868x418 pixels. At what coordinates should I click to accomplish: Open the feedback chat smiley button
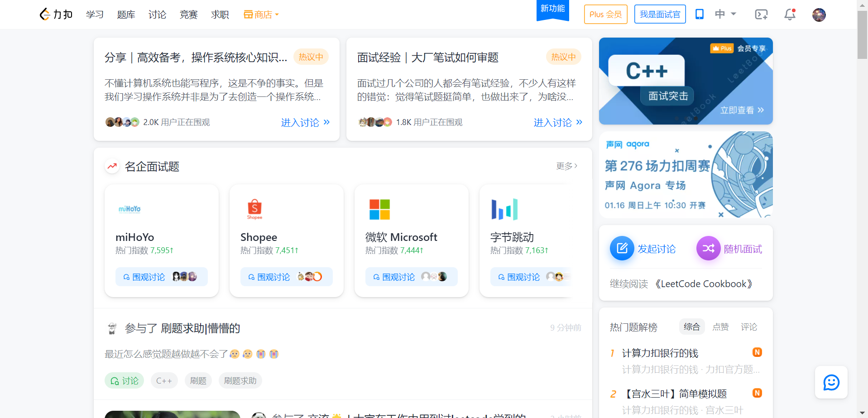[831, 382]
